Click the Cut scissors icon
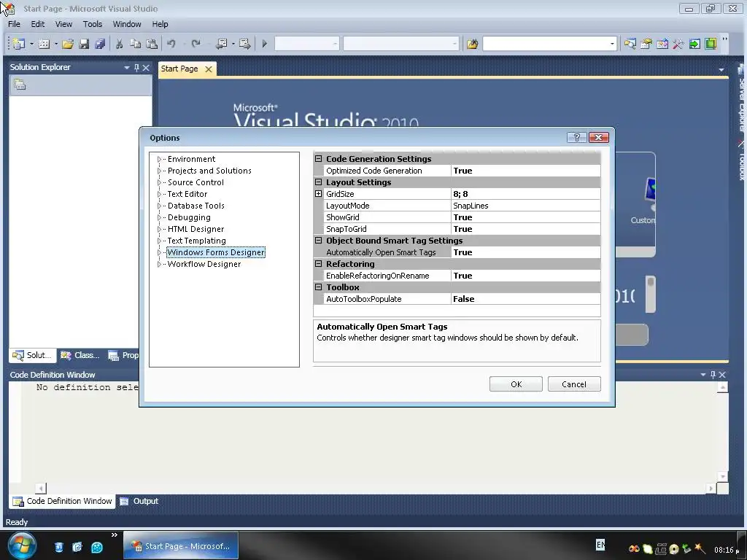Screen dimensions: 747x560 [119, 44]
